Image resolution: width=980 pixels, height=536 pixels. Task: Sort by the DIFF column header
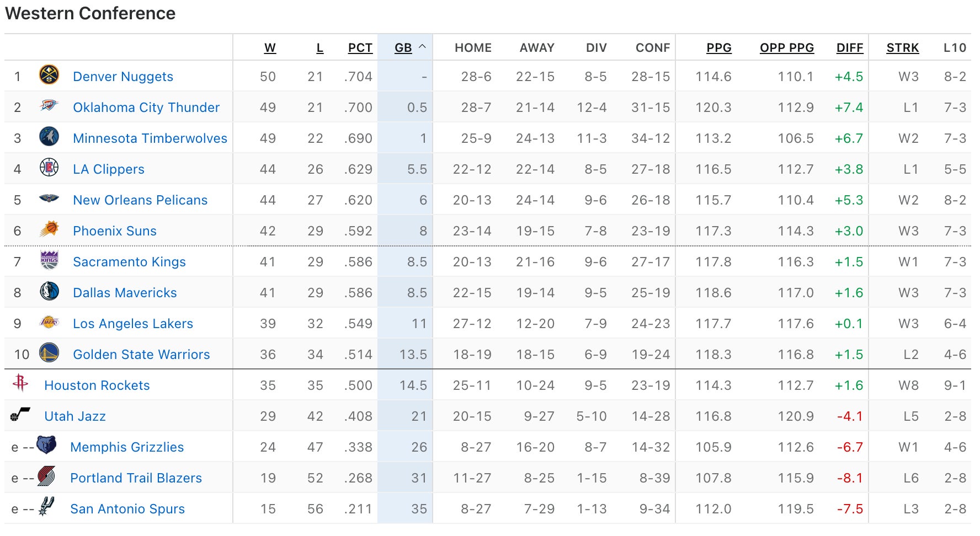click(x=849, y=48)
